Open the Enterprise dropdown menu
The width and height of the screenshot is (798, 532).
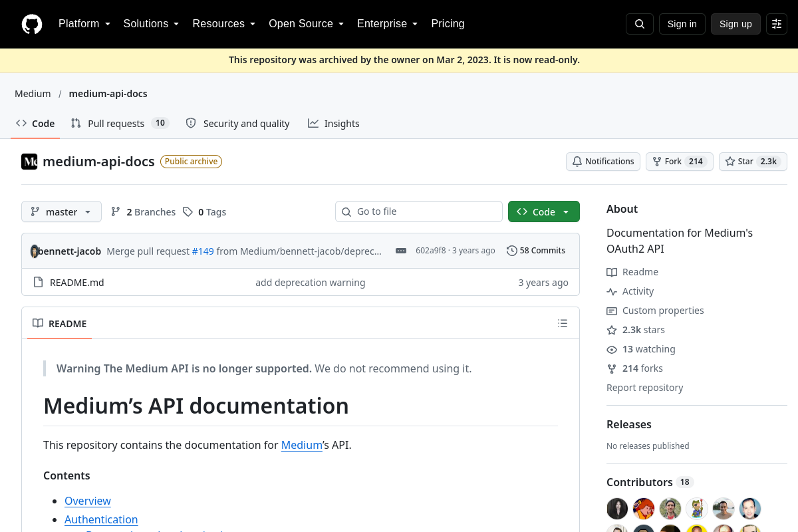point(387,24)
